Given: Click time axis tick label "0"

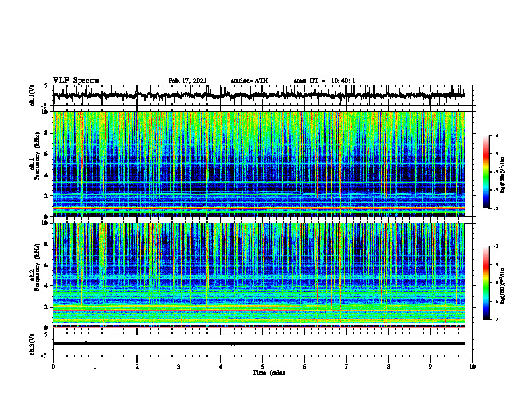Looking at the screenshot, I should point(53,367).
